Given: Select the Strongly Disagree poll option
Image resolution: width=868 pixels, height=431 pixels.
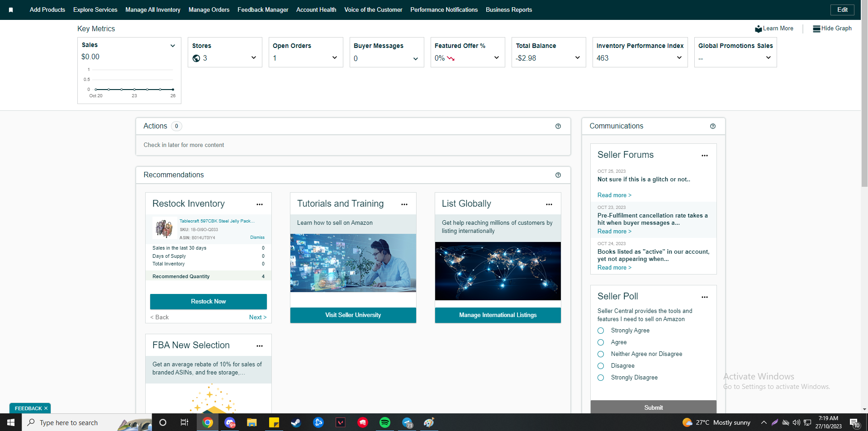Looking at the screenshot, I should click(x=601, y=378).
